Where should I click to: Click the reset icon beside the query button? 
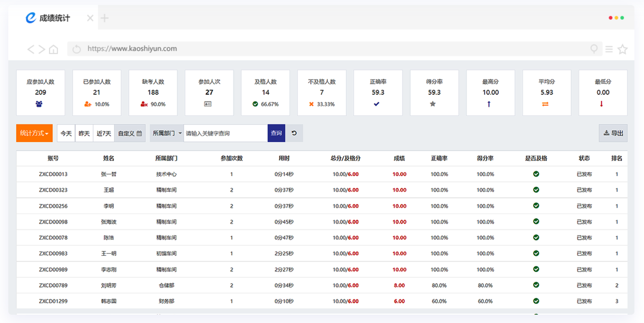click(294, 133)
